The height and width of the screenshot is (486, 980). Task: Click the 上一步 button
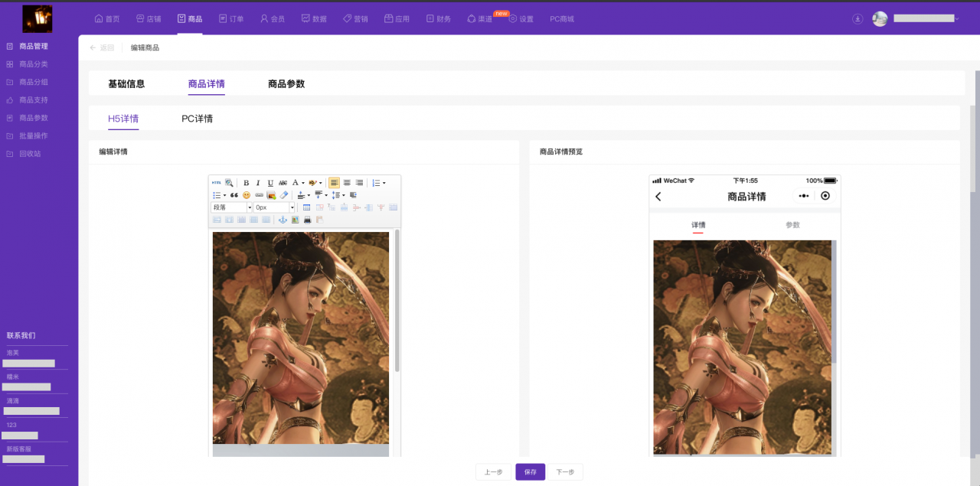(x=493, y=472)
